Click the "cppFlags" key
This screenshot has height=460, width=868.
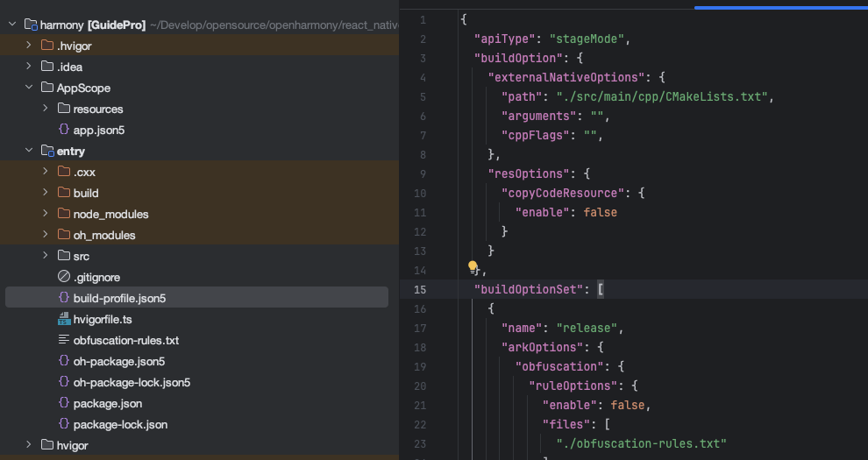(x=536, y=136)
